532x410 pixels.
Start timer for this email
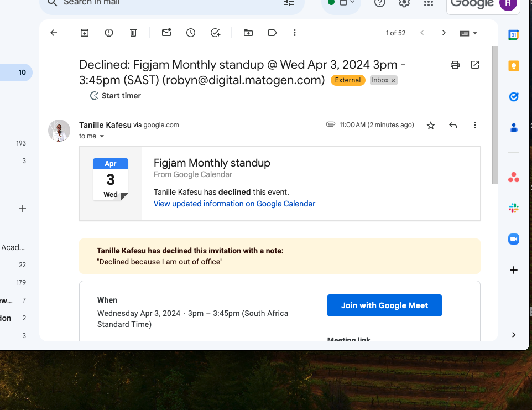[116, 96]
